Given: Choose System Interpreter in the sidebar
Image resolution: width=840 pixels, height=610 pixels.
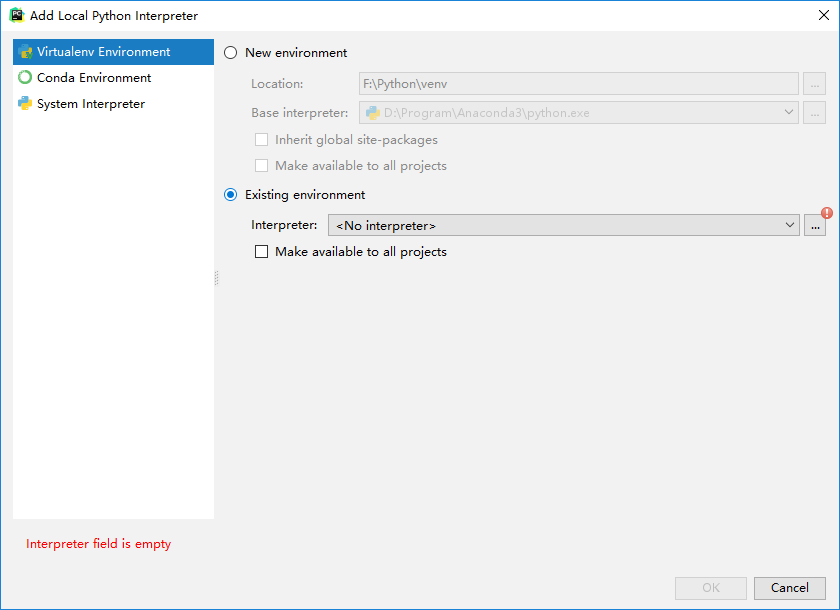Looking at the screenshot, I should 90,104.
